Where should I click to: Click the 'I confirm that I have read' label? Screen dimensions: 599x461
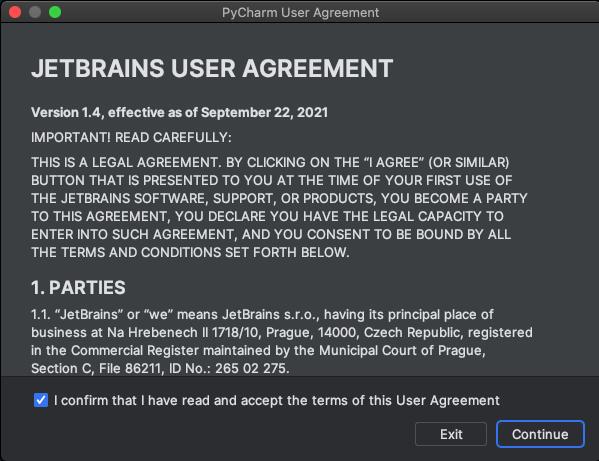tap(277, 400)
